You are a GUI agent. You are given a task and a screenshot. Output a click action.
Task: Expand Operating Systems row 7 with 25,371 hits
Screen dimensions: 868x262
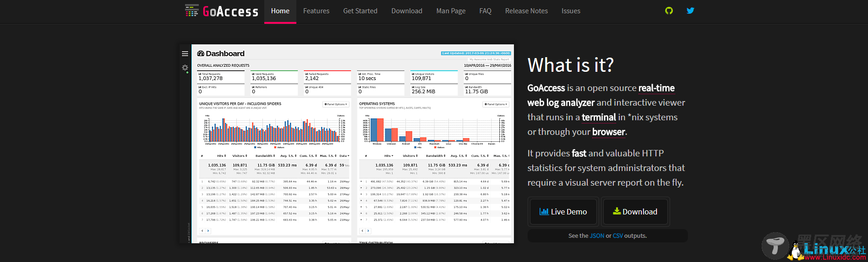coord(361,220)
